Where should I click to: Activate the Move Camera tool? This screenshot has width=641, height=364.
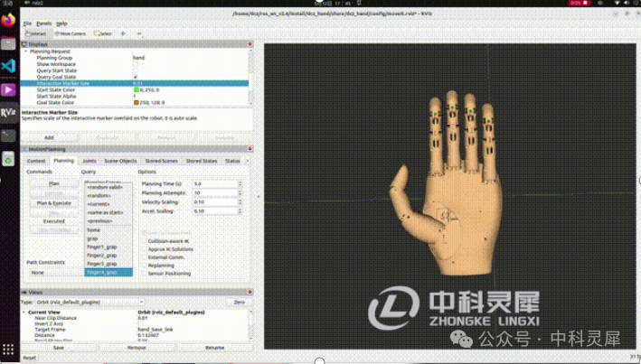click(70, 33)
